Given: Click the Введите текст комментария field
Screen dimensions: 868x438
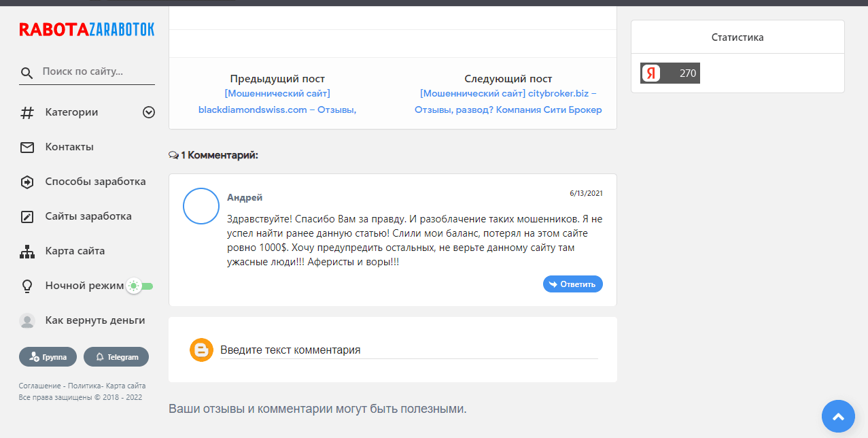Looking at the screenshot, I should tap(408, 350).
